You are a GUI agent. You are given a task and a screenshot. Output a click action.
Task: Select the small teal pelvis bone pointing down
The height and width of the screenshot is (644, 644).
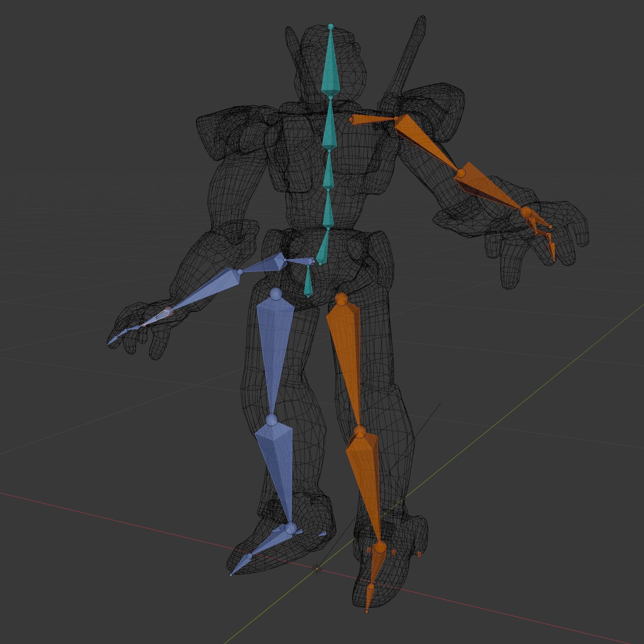[x=309, y=282]
